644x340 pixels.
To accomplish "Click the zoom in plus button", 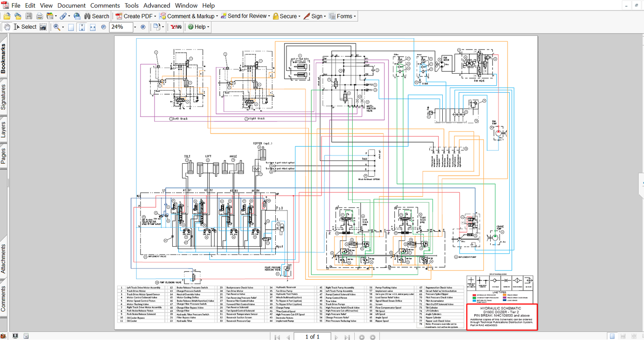I will [x=143, y=27].
